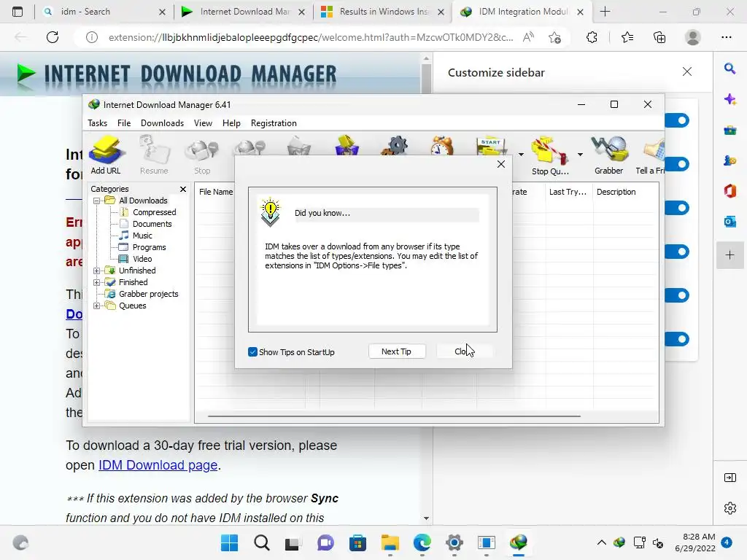This screenshot has height=560, width=747.
Task: Open the Grabber tool
Action: tap(609, 155)
